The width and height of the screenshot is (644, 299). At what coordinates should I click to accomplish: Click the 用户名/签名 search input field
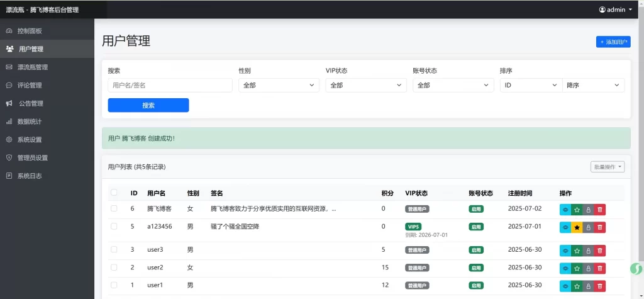(170, 85)
